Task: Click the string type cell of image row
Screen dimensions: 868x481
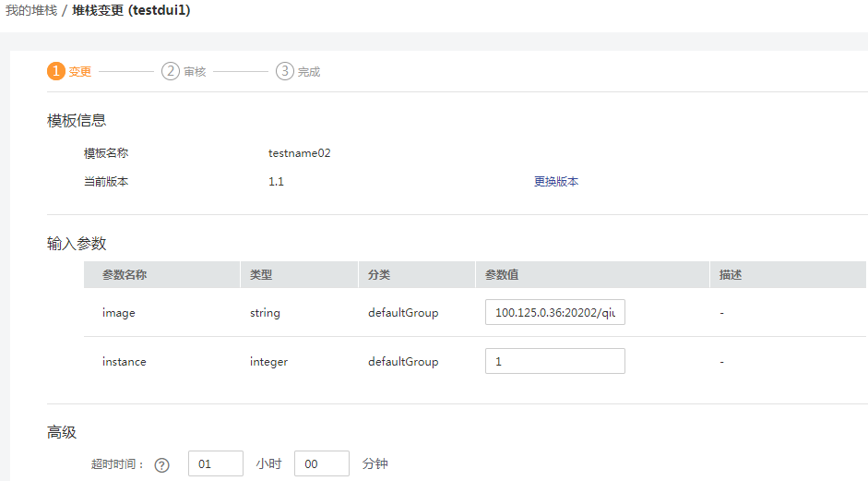Action: pyautogui.click(x=265, y=313)
